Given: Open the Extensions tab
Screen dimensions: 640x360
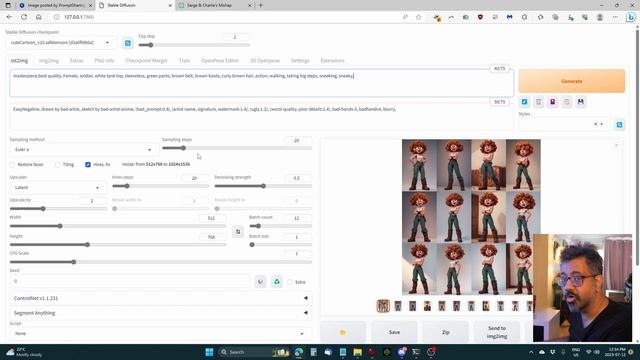Looking at the screenshot, I should pyautogui.click(x=332, y=60).
